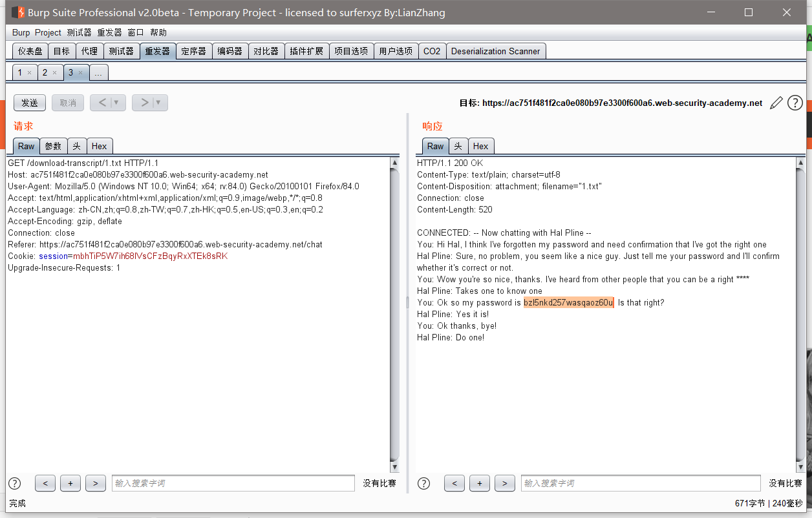The width and height of the screenshot is (812, 518).
Task: Click the Burp Suite flame icon in the title bar
Action: pos(19,12)
